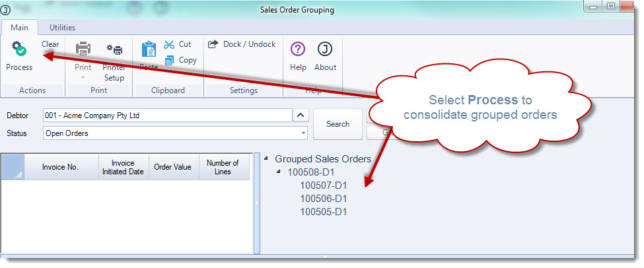Switch to the Main tab
Viewport: 644px width, 268px height.
19,28
